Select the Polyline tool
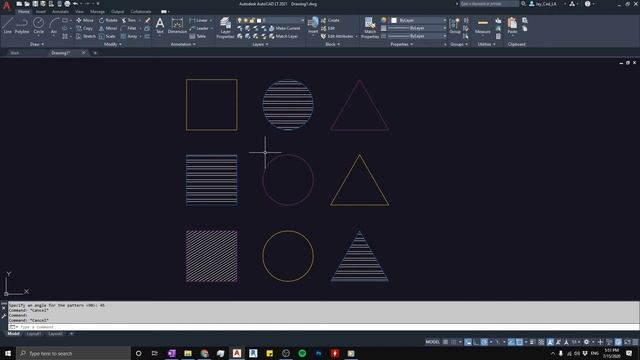Image resolution: width=640 pixels, height=360 pixels. (22, 25)
